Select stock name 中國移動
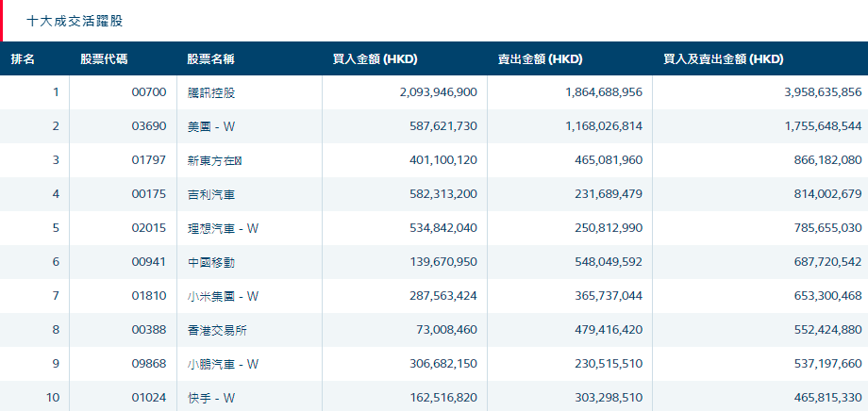 click(x=211, y=262)
